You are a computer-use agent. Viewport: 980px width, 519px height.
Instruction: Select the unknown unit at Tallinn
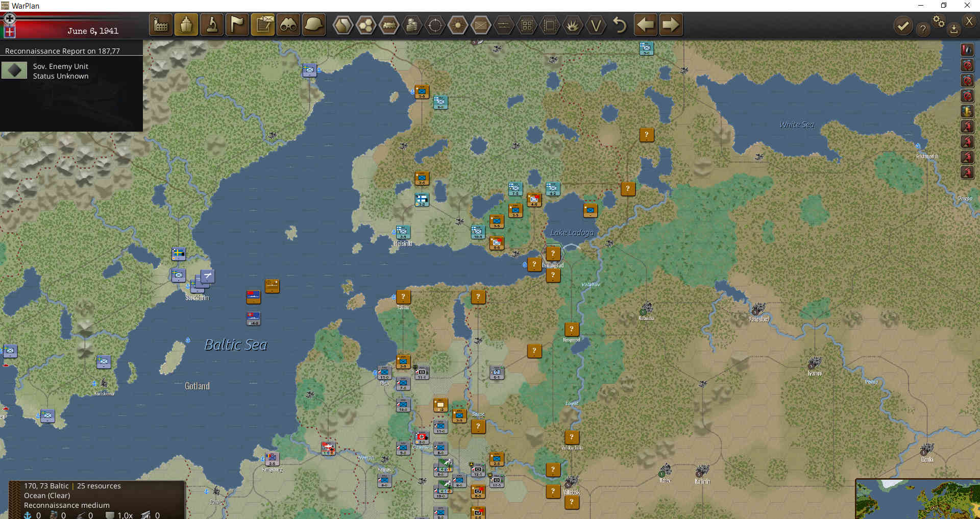tap(403, 296)
